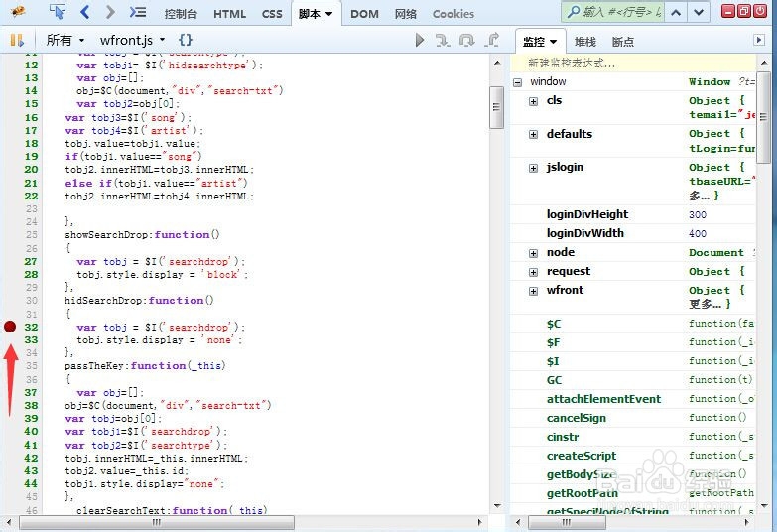The width and height of the screenshot is (777, 532).
Task: Open the 控制台 console tab
Action: (x=181, y=14)
